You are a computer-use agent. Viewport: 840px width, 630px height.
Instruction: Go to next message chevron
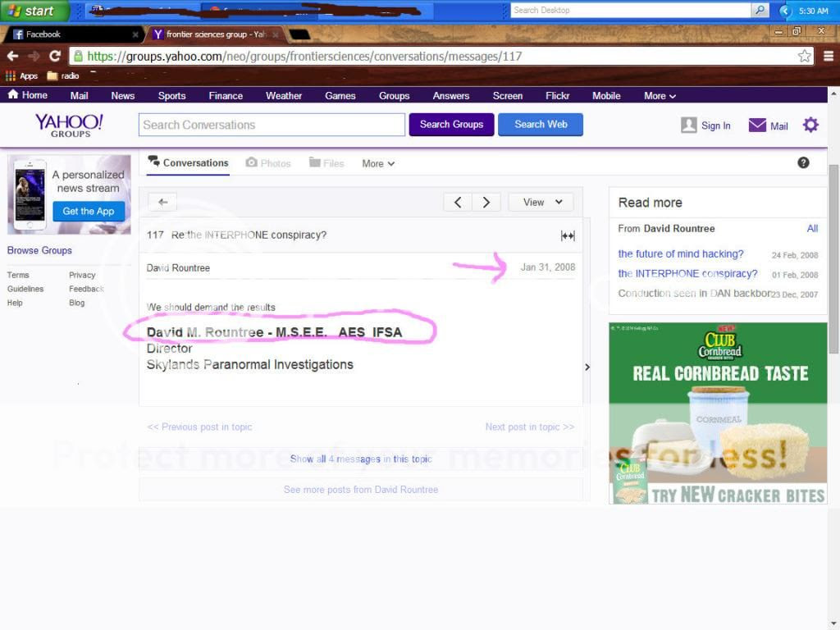pyautogui.click(x=486, y=202)
